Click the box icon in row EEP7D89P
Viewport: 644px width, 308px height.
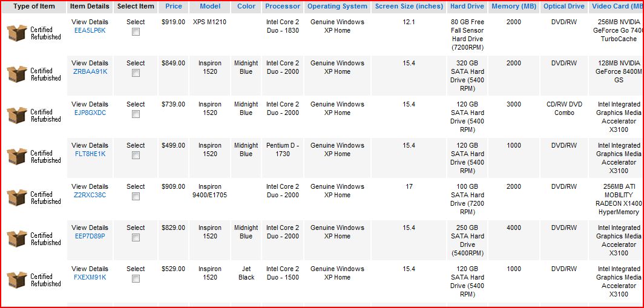pos(17,238)
